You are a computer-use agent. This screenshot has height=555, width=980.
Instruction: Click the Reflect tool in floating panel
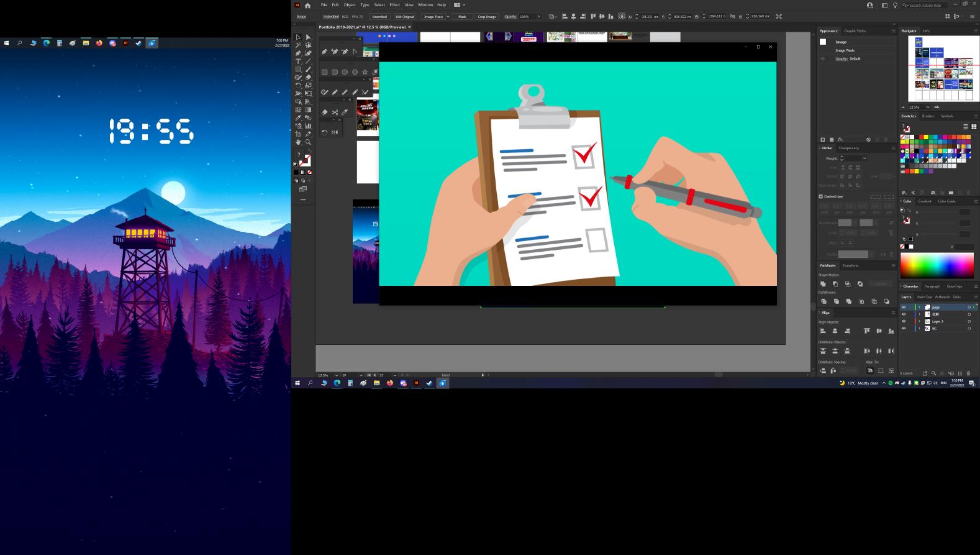tap(335, 132)
